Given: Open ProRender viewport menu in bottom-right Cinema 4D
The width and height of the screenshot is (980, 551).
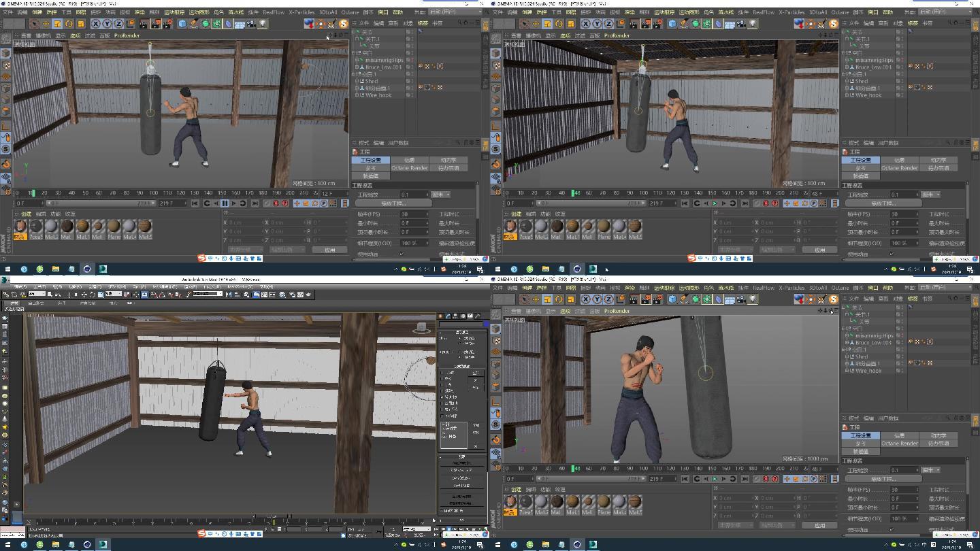Looking at the screenshot, I should pos(617,311).
